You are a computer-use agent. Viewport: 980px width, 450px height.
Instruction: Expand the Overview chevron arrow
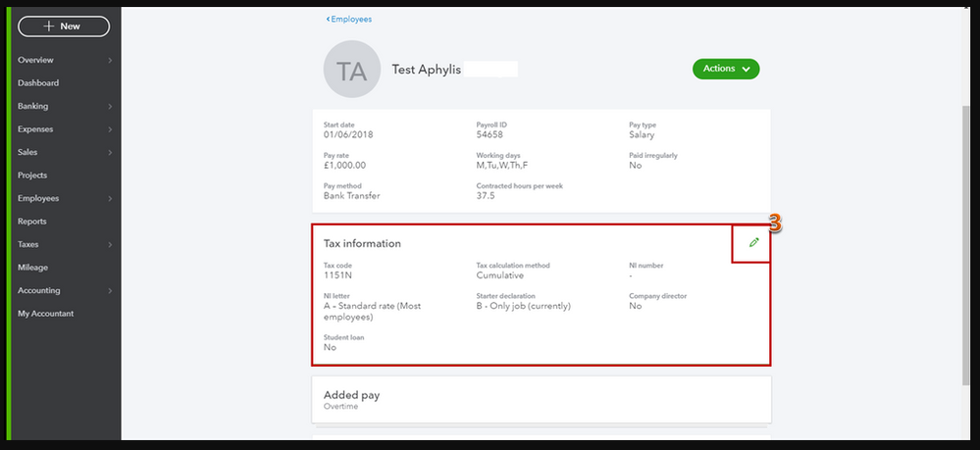[x=109, y=61]
